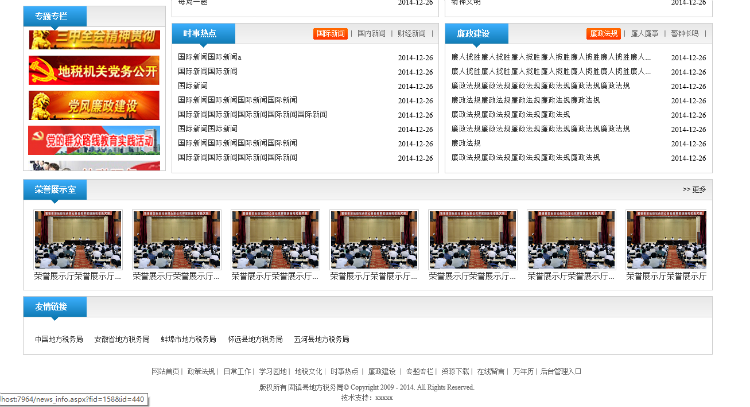Open 日常工作 in footer navigation

pyautogui.click(x=237, y=371)
